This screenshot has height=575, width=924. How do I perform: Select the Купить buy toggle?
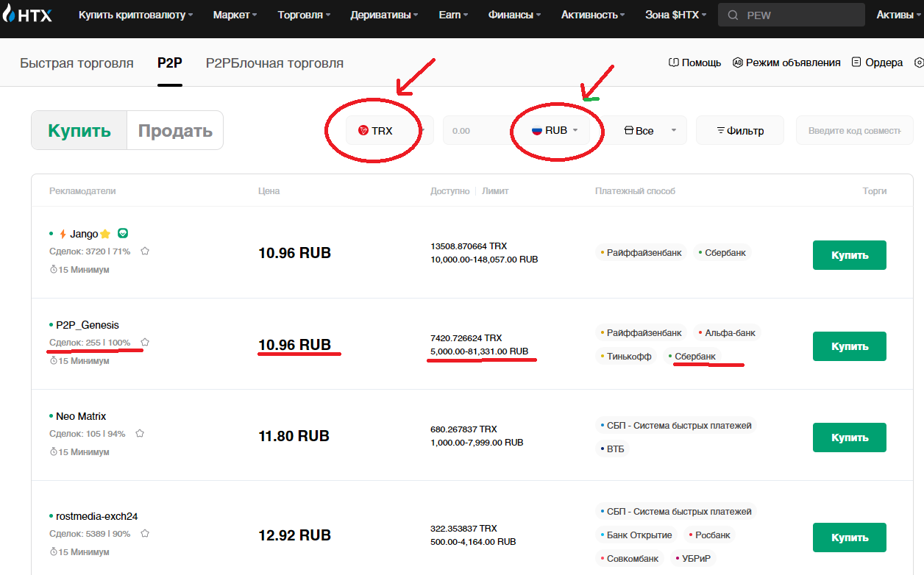click(x=79, y=131)
